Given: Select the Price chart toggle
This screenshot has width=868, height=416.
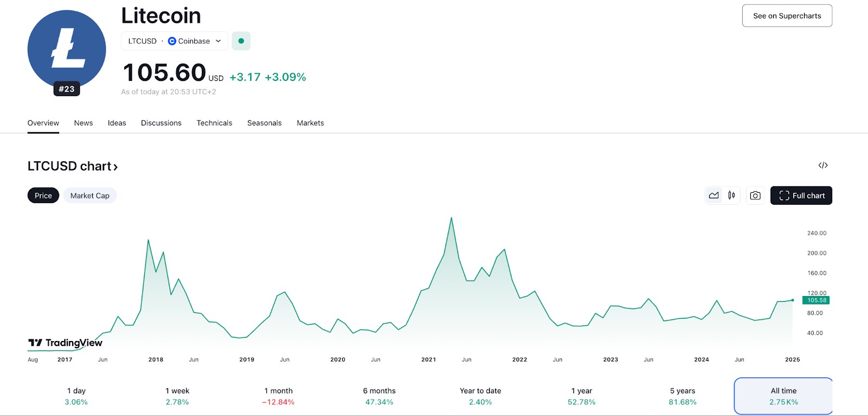Looking at the screenshot, I should 43,196.
